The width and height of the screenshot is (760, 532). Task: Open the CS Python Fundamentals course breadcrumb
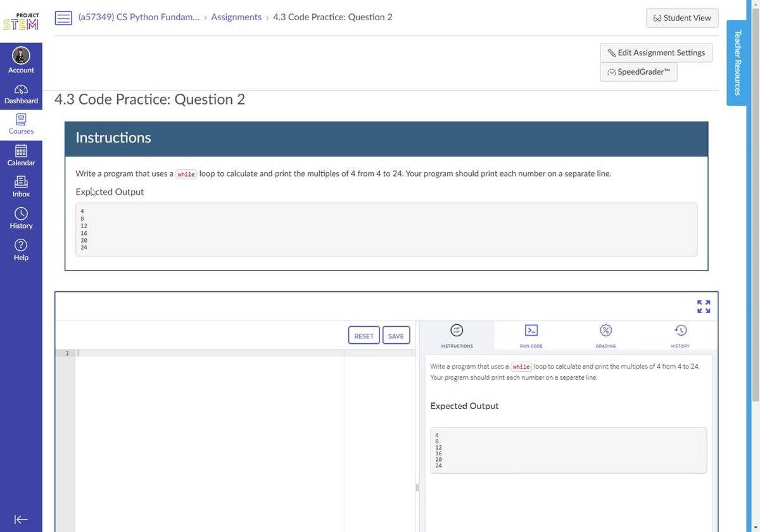(139, 17)
